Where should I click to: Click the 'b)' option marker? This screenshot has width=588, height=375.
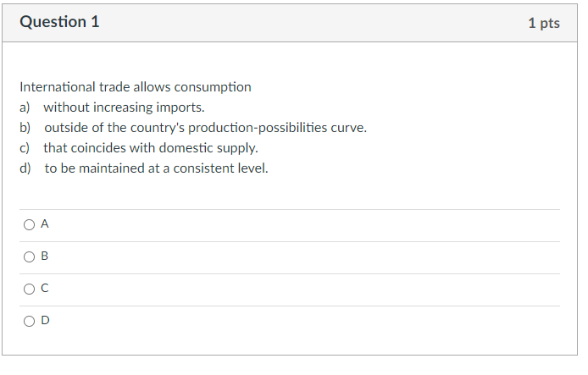(x=25, y=128)
